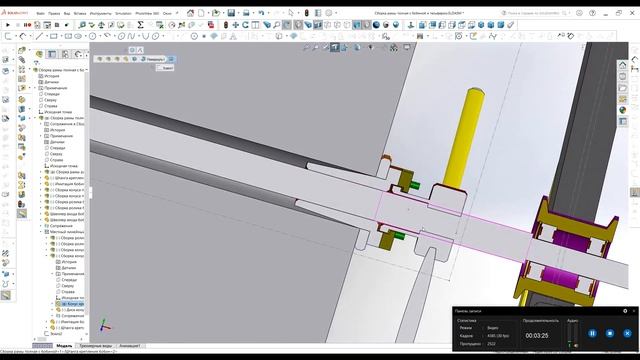Pause the screen recording
Image resolution: width=640 pixels, height=360 pixels.
592,333
